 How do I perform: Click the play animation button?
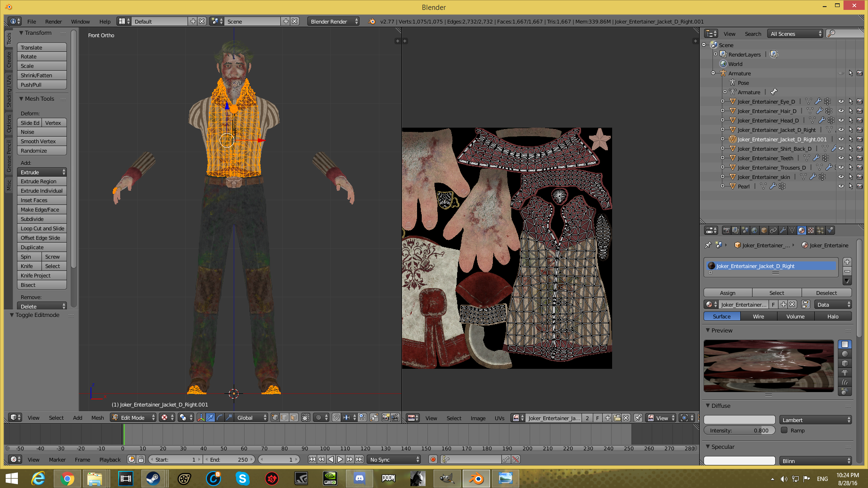340,459
